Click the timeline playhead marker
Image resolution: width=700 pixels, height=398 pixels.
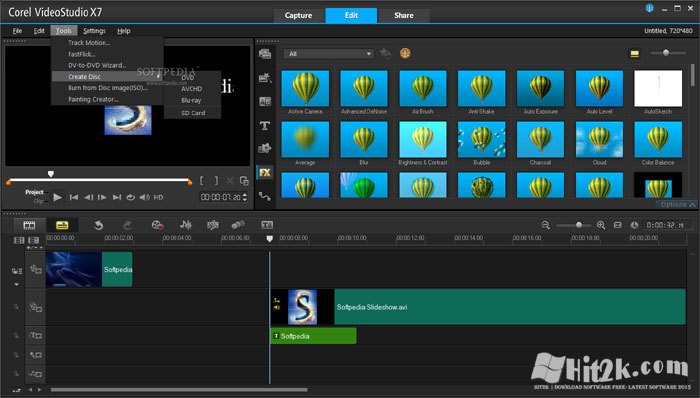click(x=269, y=239)
